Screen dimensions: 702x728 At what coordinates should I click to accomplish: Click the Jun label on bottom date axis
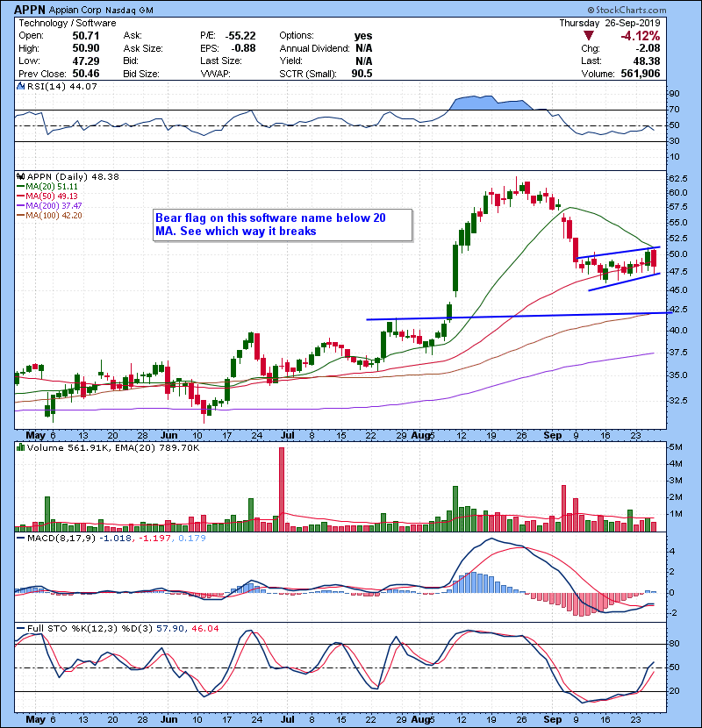click(169, 719)
